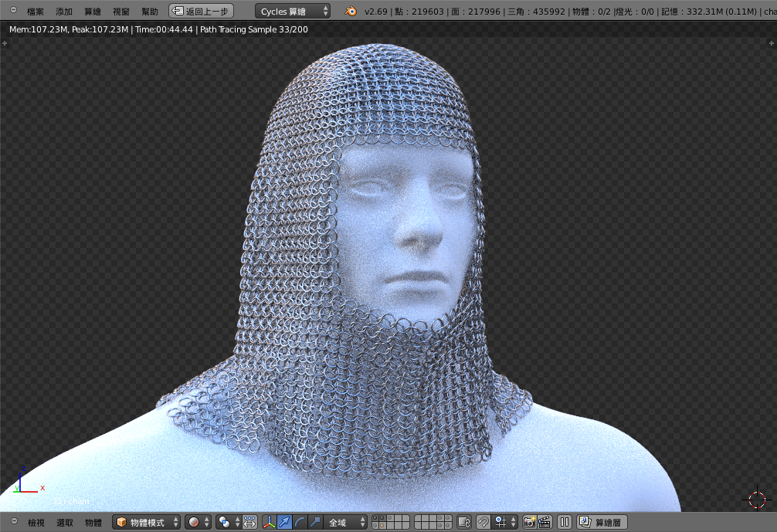Pause the viewport render preview
Viewport: 777px width, 532px height.
click(x=565, y=523)
